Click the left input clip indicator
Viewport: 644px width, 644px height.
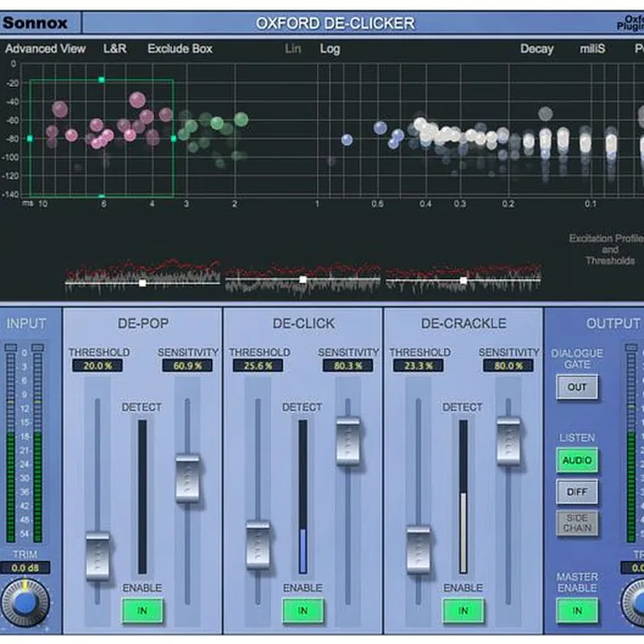point(11,348)
